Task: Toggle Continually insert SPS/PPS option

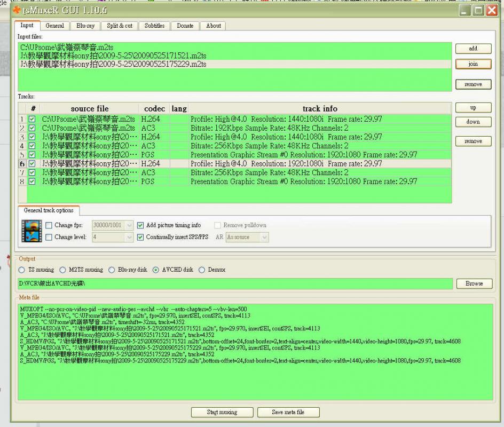Action: 141,237
